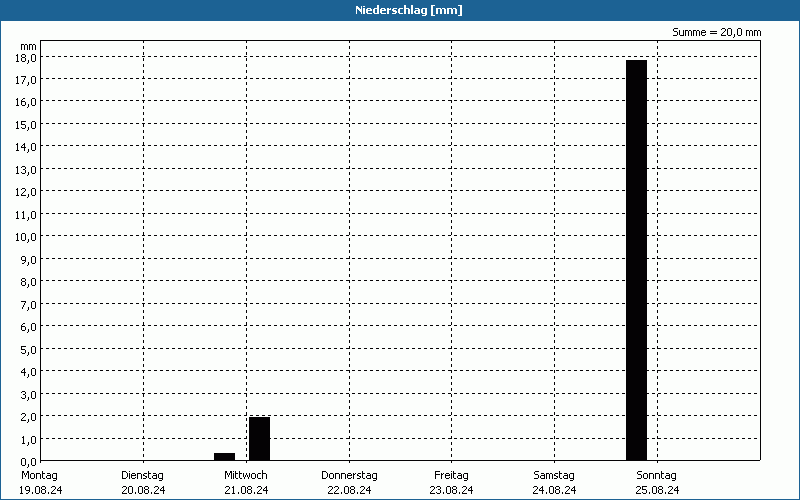Select the Summe = 20,0 mm total label
The height and width of the screenshot is (500, 800).
[716, 32]
